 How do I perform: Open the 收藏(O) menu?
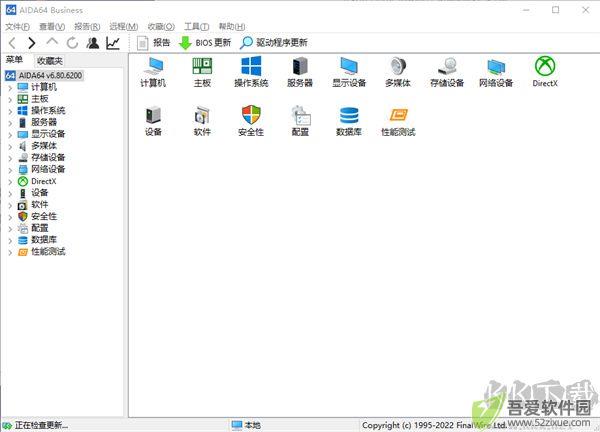click(161, 26)
